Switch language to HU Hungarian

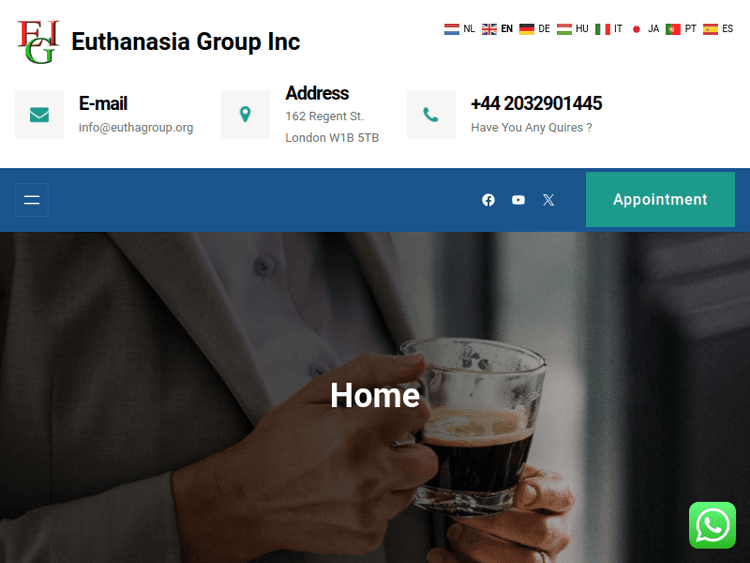tap(573, 29)
